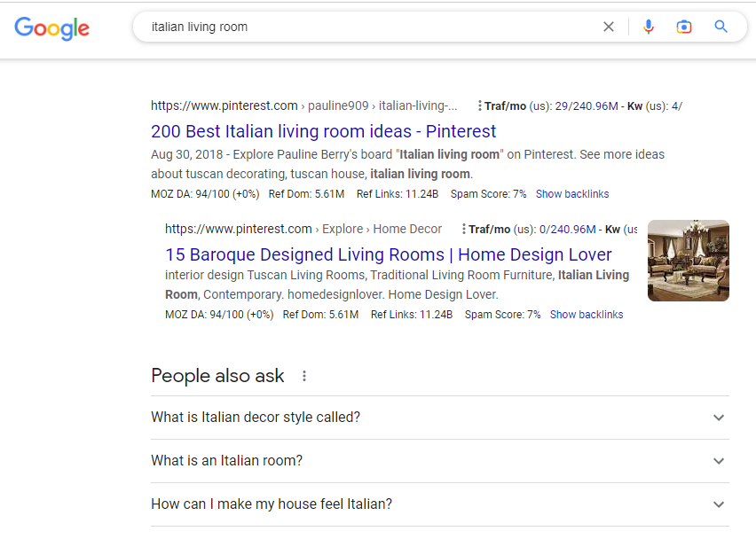Submit search with magnifying glass icon
This screenshot has width=756, height=539.
point(721,27)
